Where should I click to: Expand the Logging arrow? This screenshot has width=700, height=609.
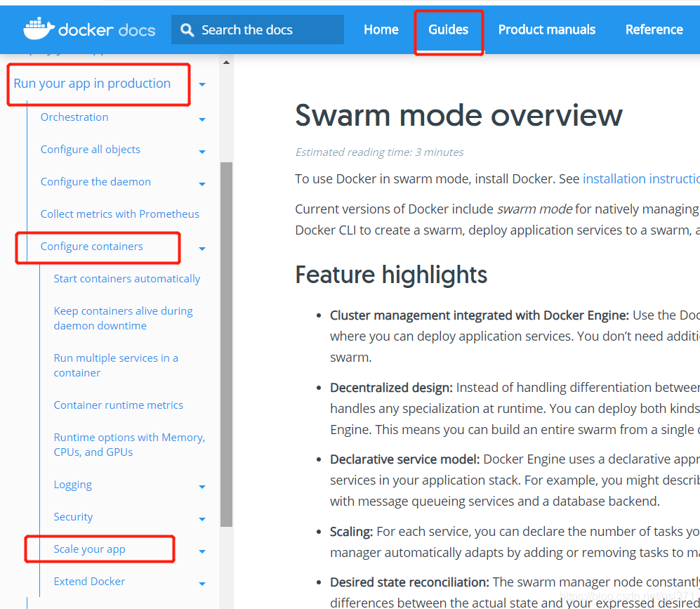click(202, 487)
